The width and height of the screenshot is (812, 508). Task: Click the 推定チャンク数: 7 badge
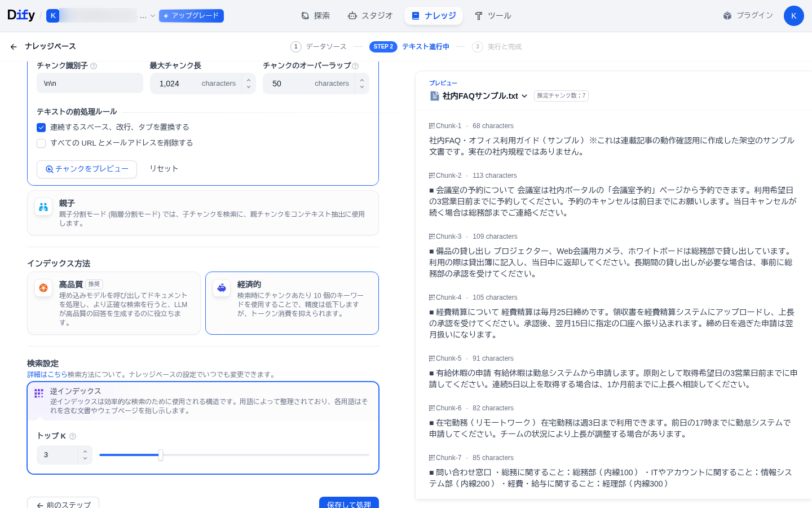(561, 96)
